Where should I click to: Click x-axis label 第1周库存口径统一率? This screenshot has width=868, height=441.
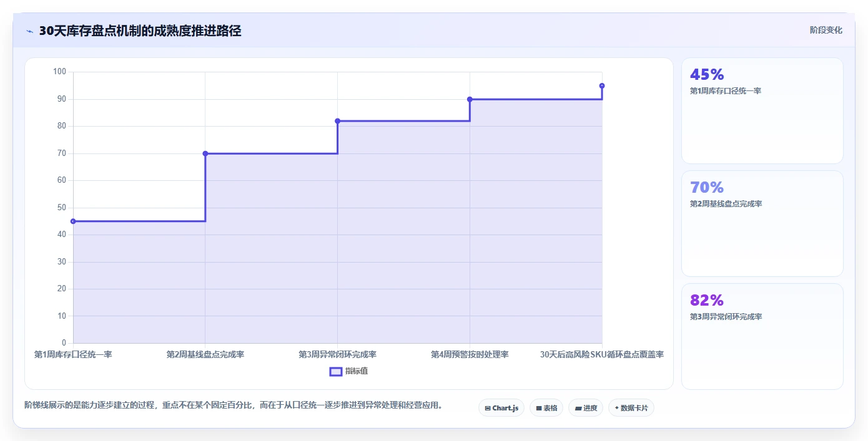click(73, 354)
